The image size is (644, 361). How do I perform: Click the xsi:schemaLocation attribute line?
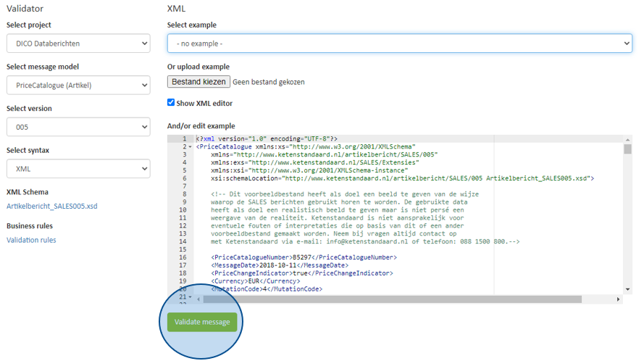pos(403,178)
